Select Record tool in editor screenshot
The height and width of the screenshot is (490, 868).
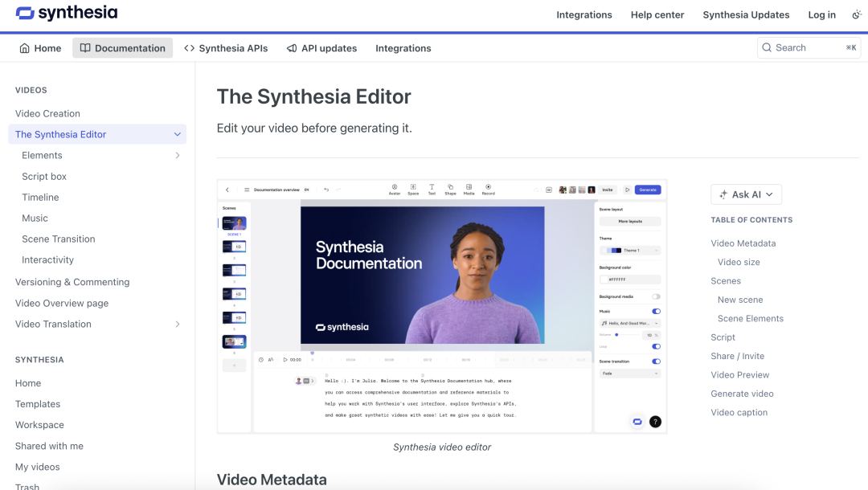point(489,189)
